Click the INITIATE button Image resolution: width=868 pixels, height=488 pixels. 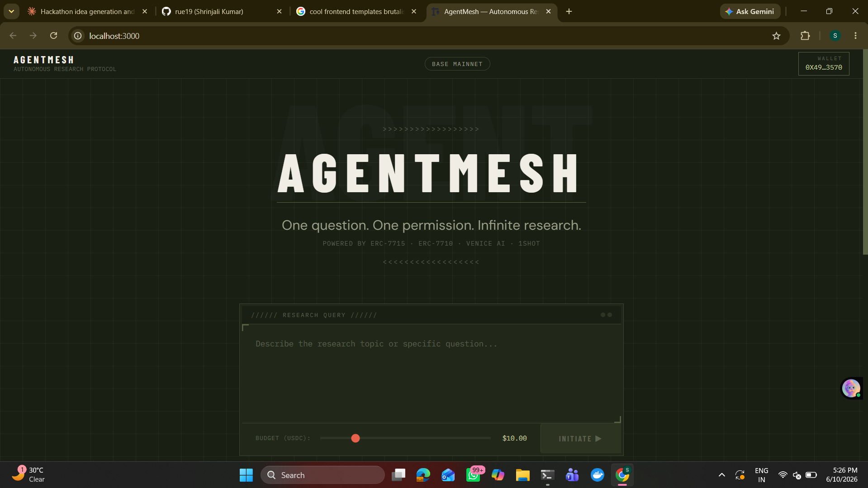click(x=580, y=439)
